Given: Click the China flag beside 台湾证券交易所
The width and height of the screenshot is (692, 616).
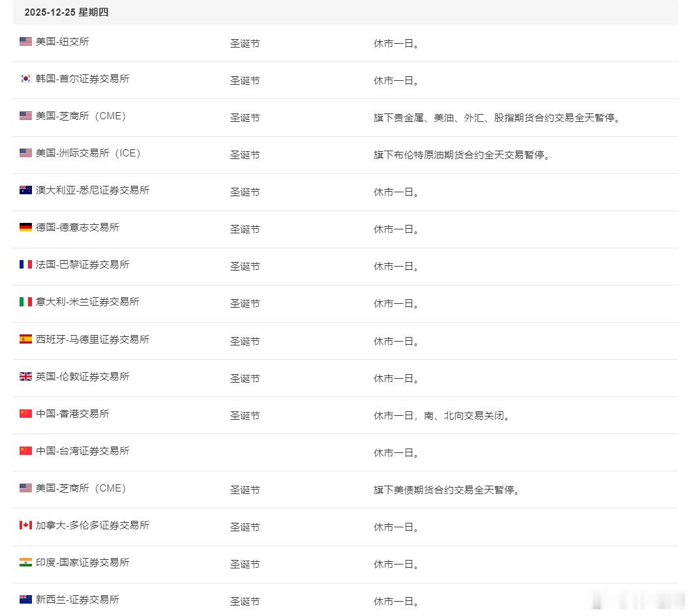Looking at the screenshot, I should [x=25, y=450].
